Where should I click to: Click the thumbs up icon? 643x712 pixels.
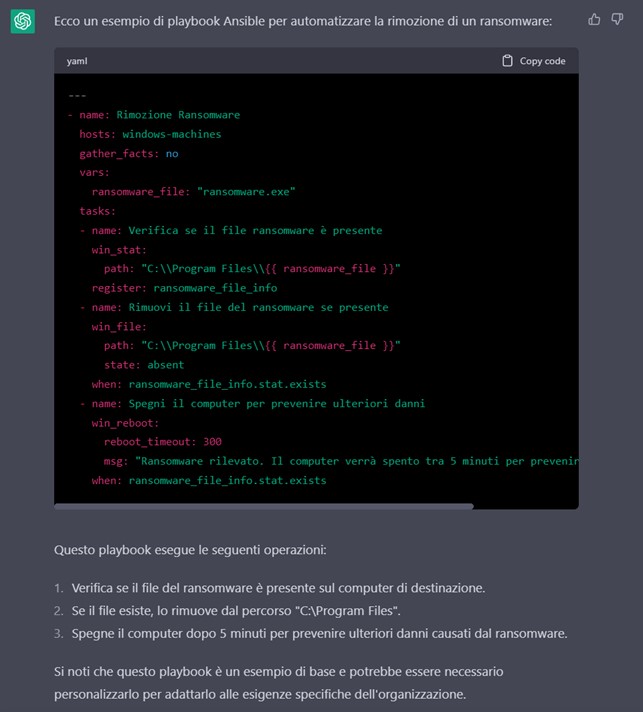click(x=594, y=19)
